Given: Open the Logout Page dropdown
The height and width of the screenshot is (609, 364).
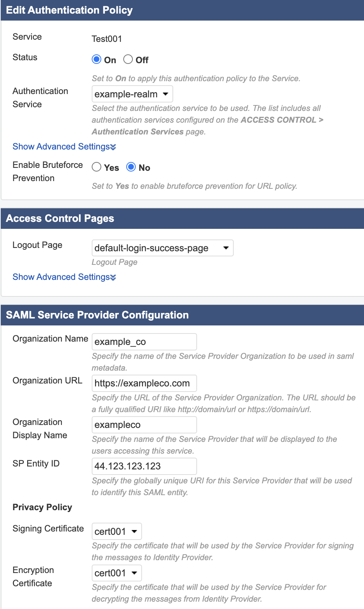Looking at the screenshot, I should pyautogui.click(x=163, y=248).
